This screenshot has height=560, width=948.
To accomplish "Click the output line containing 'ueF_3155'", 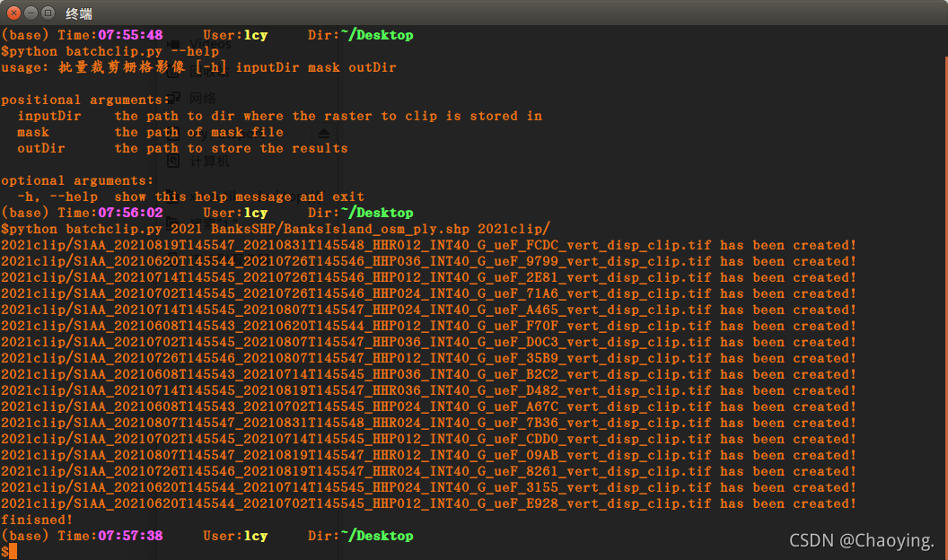I will [428, 487].
